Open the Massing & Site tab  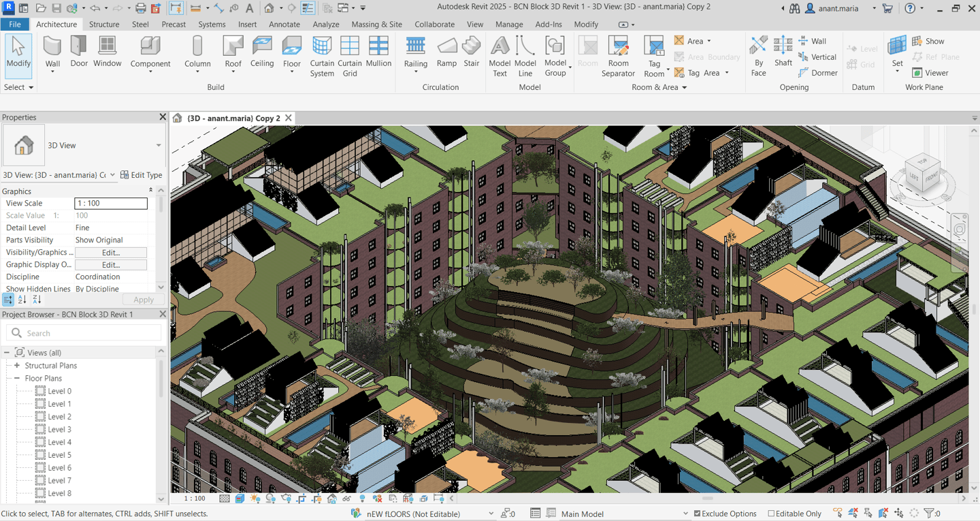point(376,24)
